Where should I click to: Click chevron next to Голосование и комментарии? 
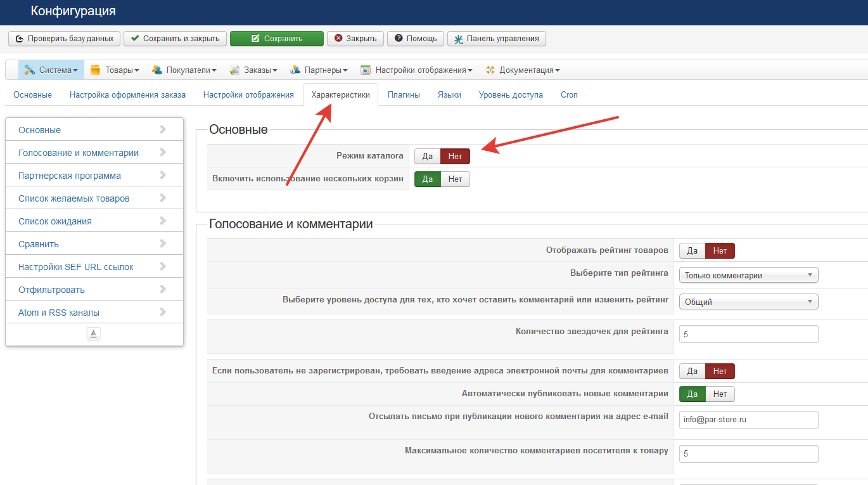pyautogui.click(x=163, y=152)
